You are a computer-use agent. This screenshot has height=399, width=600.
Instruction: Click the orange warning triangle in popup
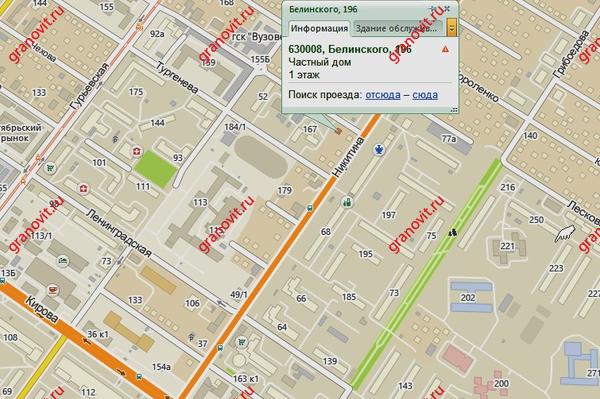(x=445, y=49)
